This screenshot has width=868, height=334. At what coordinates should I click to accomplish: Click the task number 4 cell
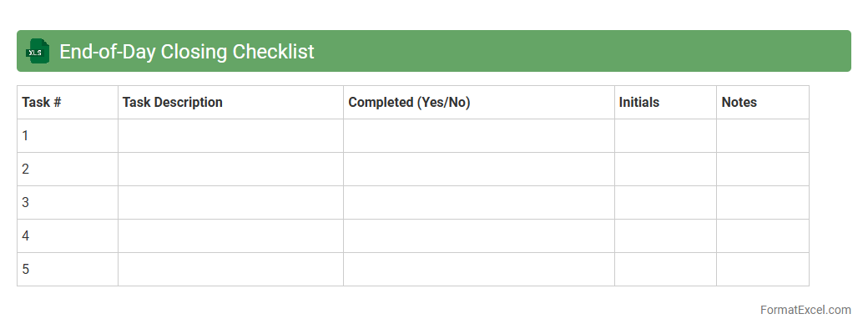[67, 236]
